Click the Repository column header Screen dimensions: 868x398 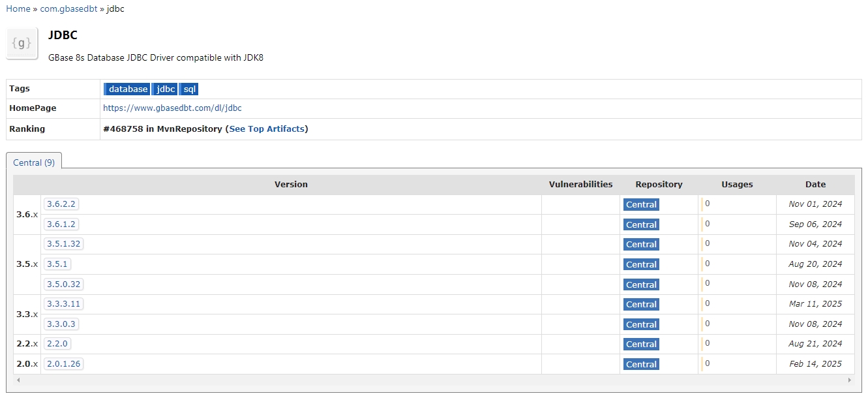pyautogui.click(x=659, y=185)
